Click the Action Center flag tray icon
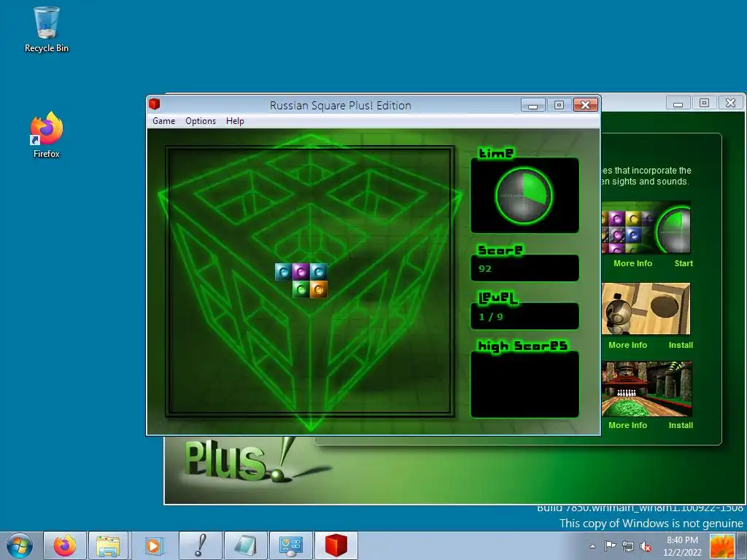Viewport: 747px width, 560px height. point(610,546)
